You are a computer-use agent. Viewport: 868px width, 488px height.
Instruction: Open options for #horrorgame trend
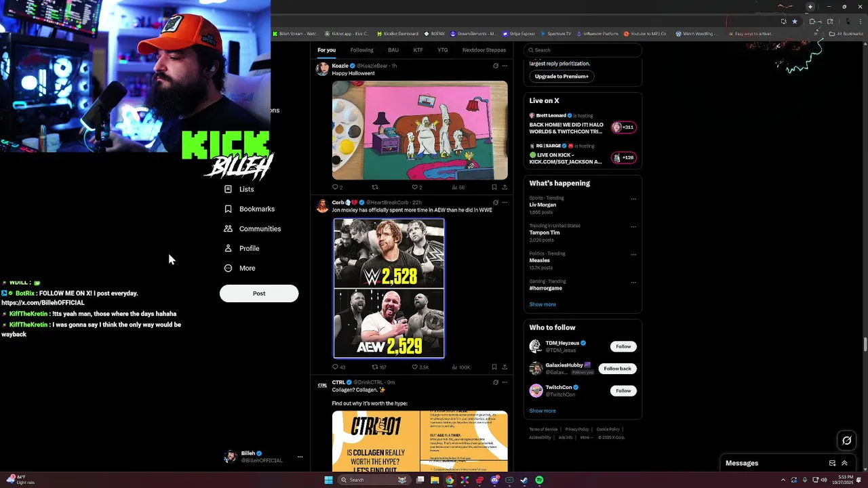(x=633, y=283)
